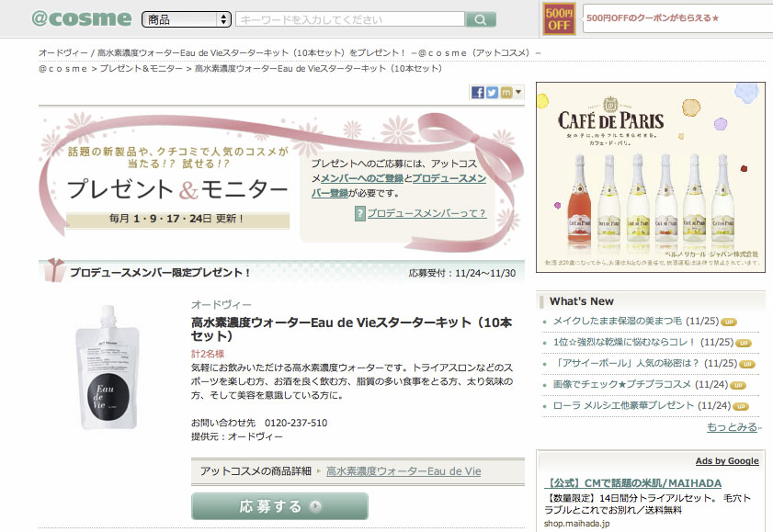Share the page on Facebook
The image size is (773, 532).
[477, 93]
